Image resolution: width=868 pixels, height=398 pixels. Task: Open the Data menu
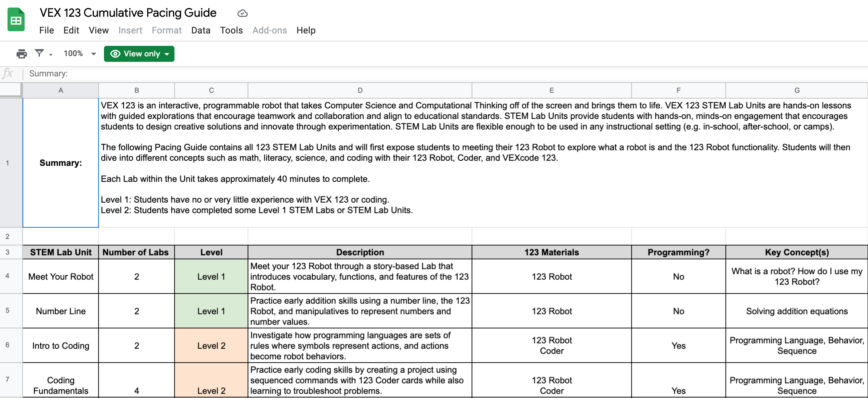[x=200, y=30]
